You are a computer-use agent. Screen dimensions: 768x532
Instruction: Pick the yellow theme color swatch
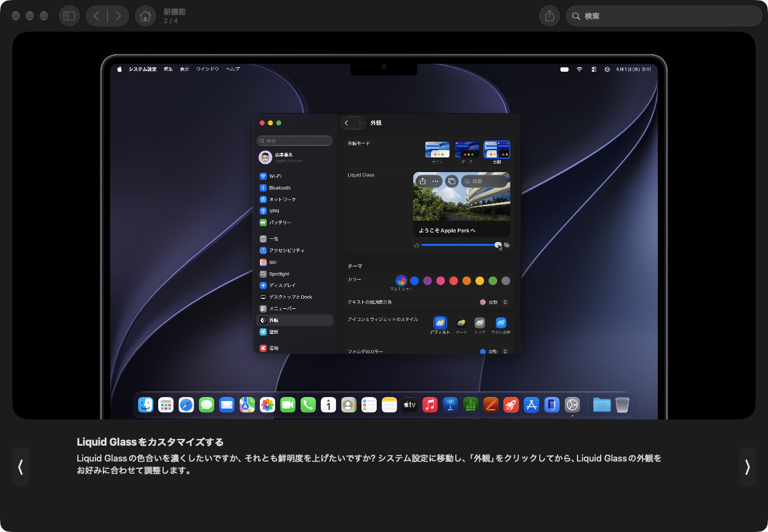click(x=480, y=281)
